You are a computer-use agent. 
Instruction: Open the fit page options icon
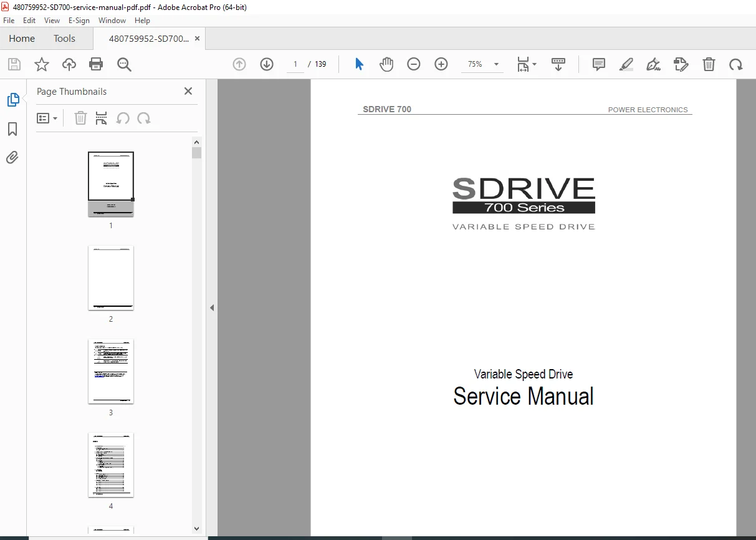pos(527,64)
